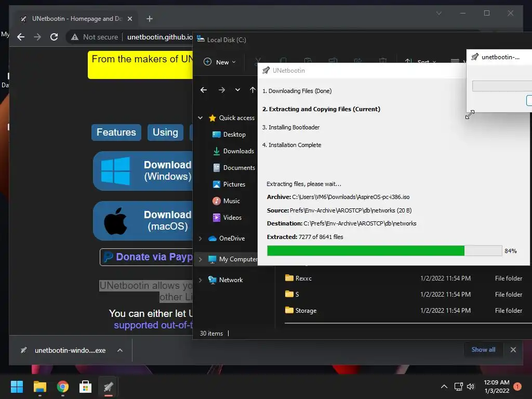Select My Computer in the sidebar
Image resolution: width=532 pixels, height=399 pixels.
coord(233,259)
